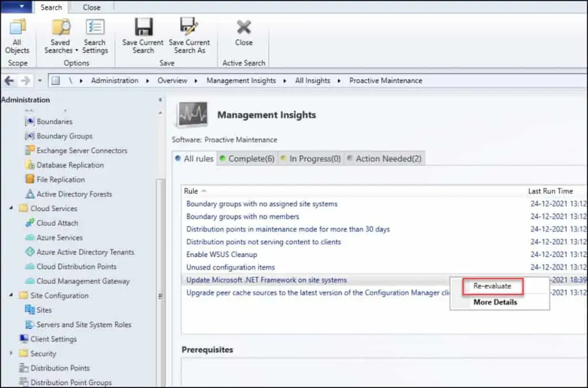The height and width of the screenshot is (388, 588).
Task: Go back with the navigation back arrow
Action: pyautogui.click(x=9, y=80)
